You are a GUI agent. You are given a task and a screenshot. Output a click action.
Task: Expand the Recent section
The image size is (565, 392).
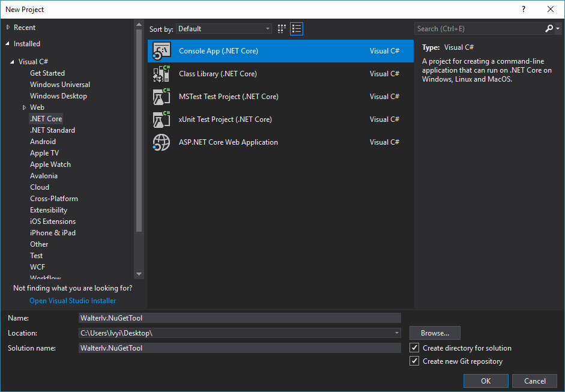point(8,28)
